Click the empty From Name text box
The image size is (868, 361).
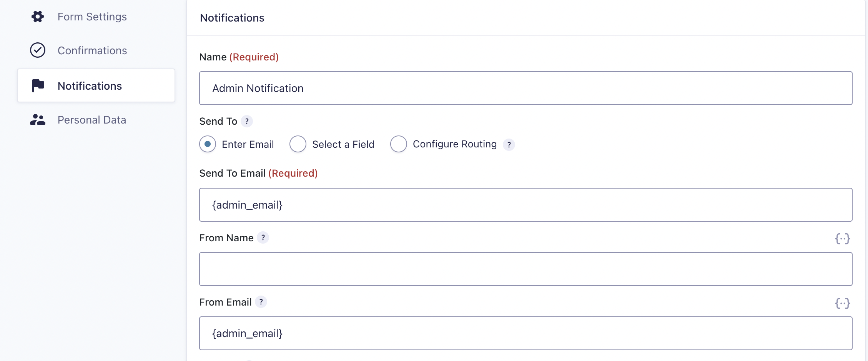pos(525,269)
